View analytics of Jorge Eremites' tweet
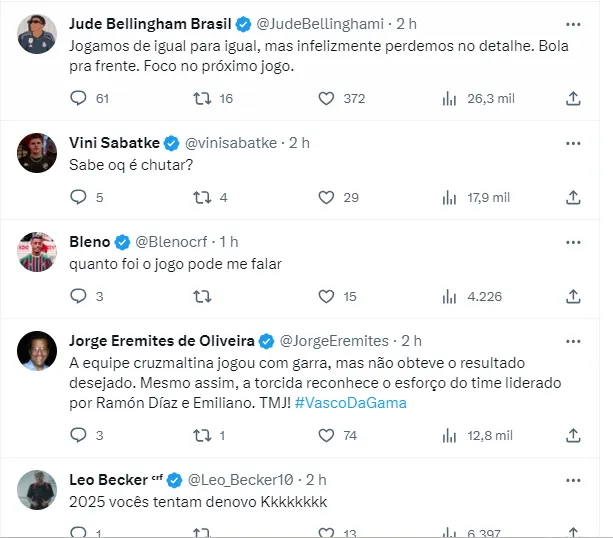Image resolution: width=613 pixels, height=538 pixels. pos(450,435)
